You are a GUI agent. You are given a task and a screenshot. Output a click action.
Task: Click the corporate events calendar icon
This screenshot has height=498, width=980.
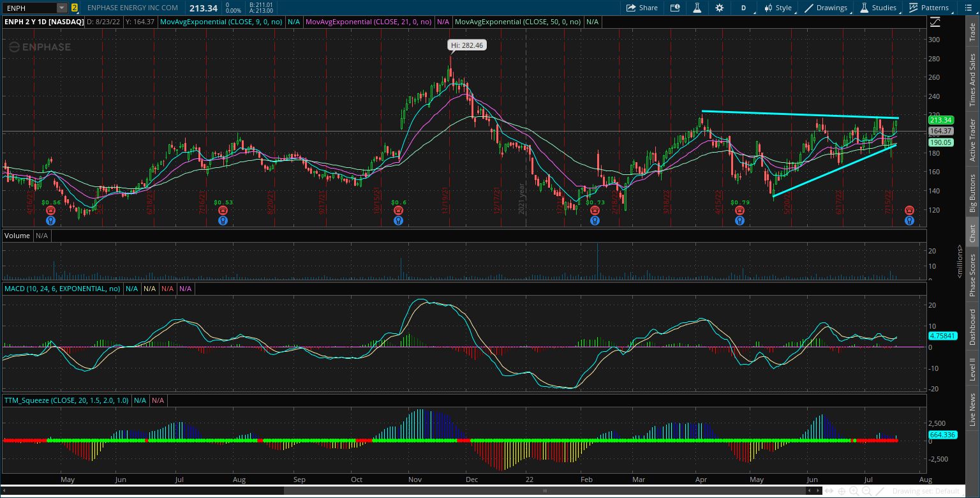coord(676,8)
